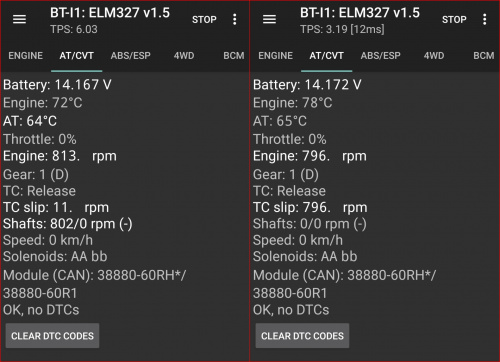Select 4WD tab in left panel

coord(184,55)
